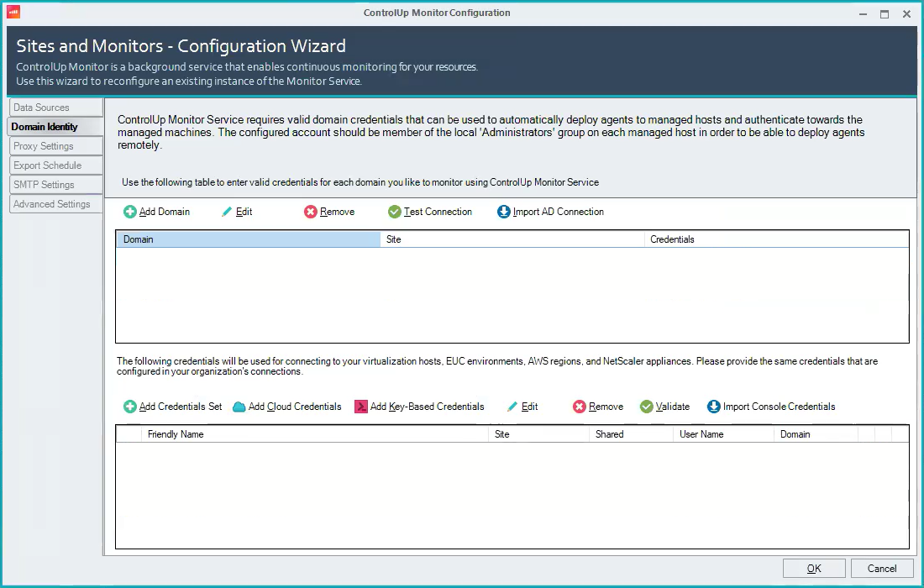This screenshot has width=924, height=588.
Task: Click the Add Key-Based Credentials terminal icon
Action: tap(361, 407)
